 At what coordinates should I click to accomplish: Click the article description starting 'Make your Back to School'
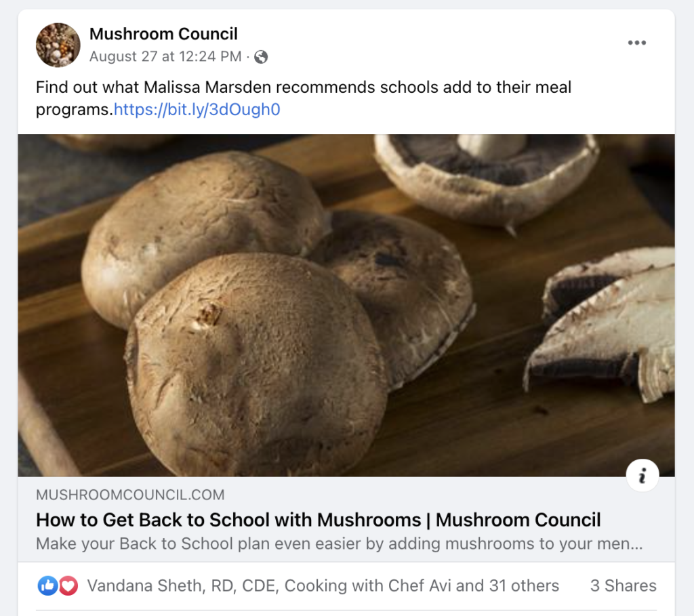coord(339,543)
